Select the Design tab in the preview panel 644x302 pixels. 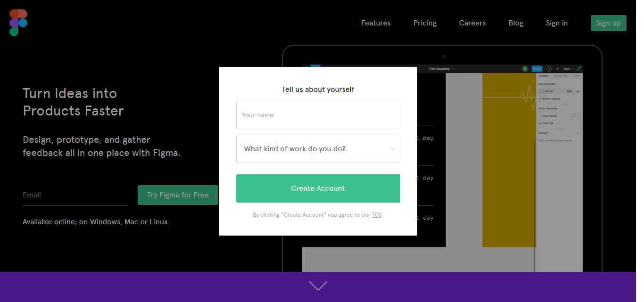(544, 76)
